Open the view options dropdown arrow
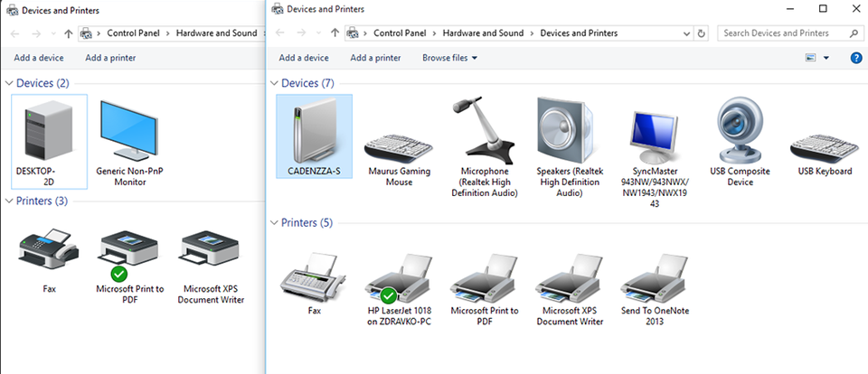Screen dimensions: 868x374 point(826,58)
